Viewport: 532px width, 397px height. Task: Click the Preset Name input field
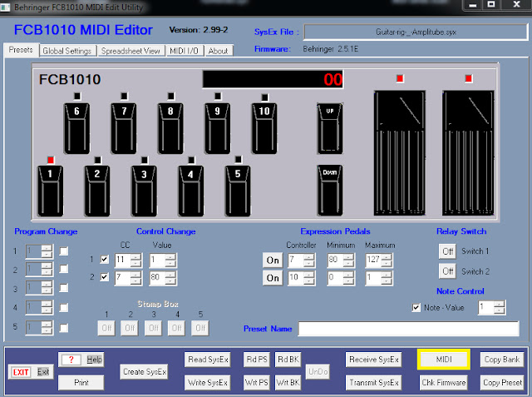click(x=409, y=329)
